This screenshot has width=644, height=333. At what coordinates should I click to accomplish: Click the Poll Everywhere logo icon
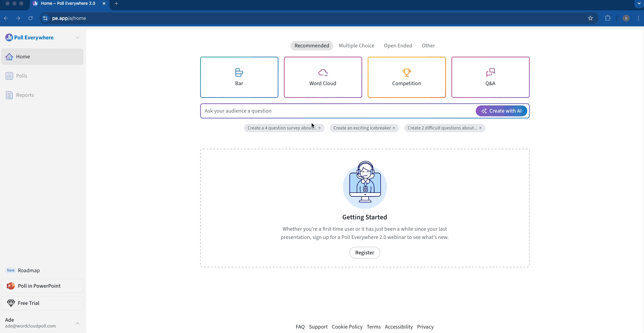pos(9,37)
